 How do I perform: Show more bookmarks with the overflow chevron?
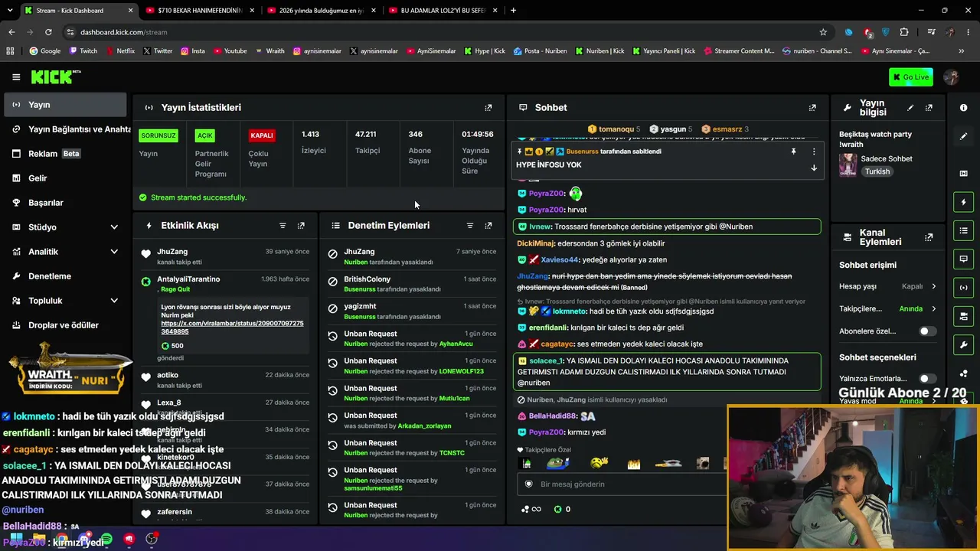962,51
